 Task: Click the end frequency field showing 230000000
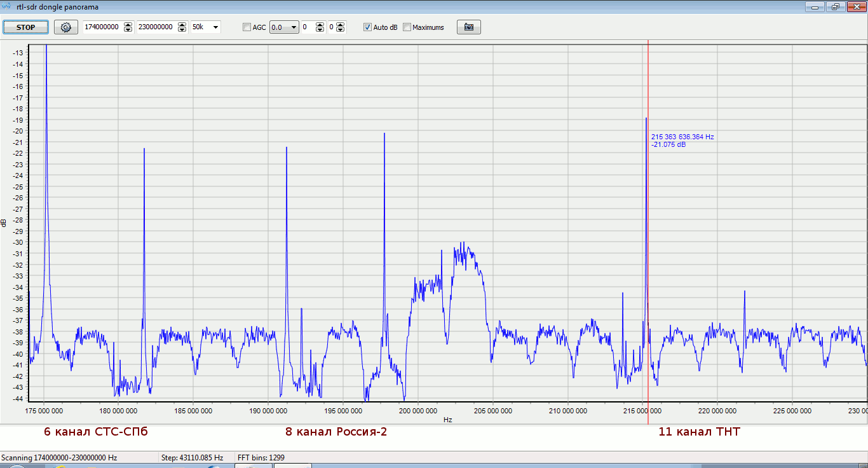click(x=156, y=27)
